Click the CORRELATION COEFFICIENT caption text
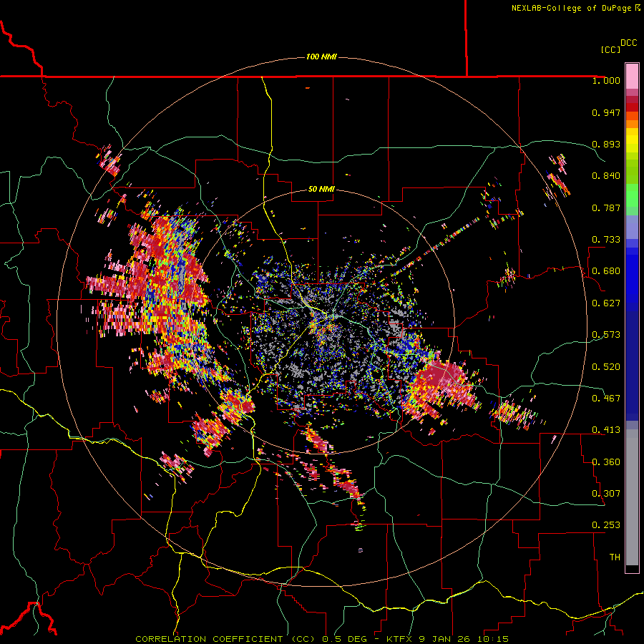 (x=209, y=639)
